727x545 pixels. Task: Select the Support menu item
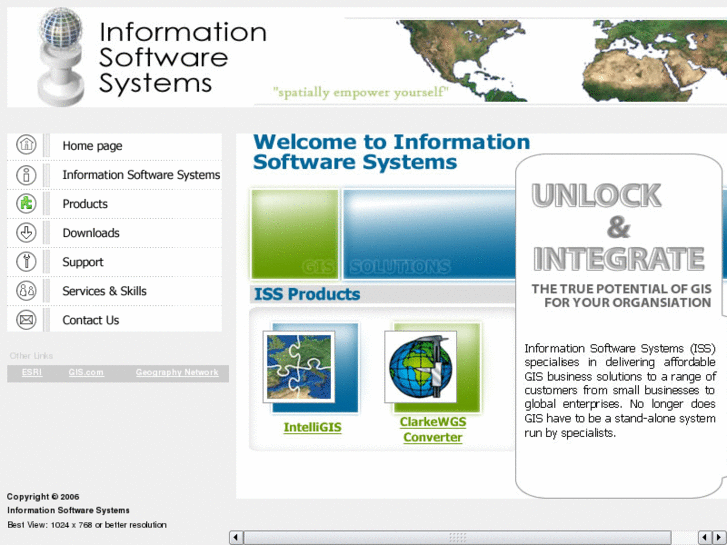[83, 262]
